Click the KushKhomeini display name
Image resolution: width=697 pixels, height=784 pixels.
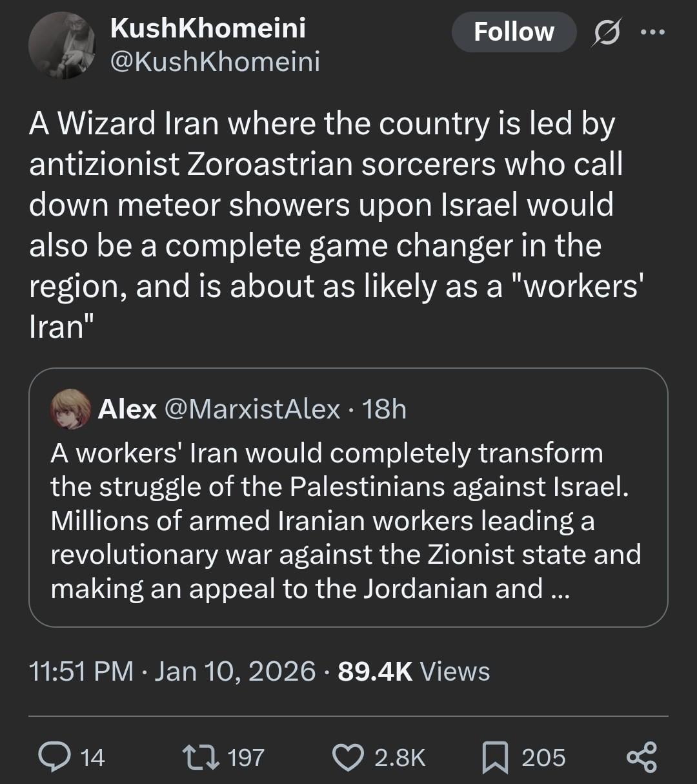click(x=208, y=28)
